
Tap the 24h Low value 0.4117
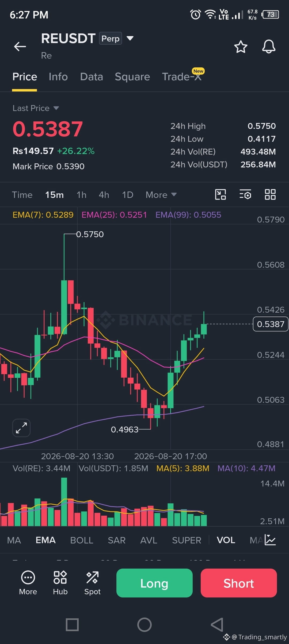pos(261,139)
